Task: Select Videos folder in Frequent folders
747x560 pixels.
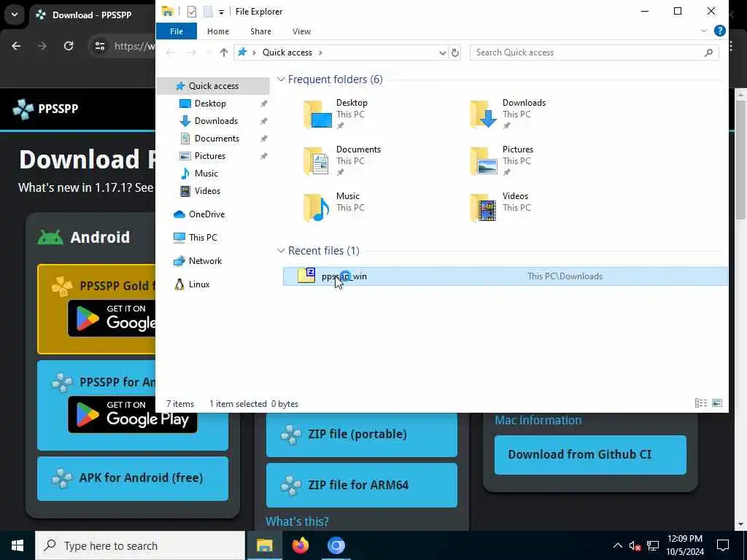Action: [x=499, y=208]
